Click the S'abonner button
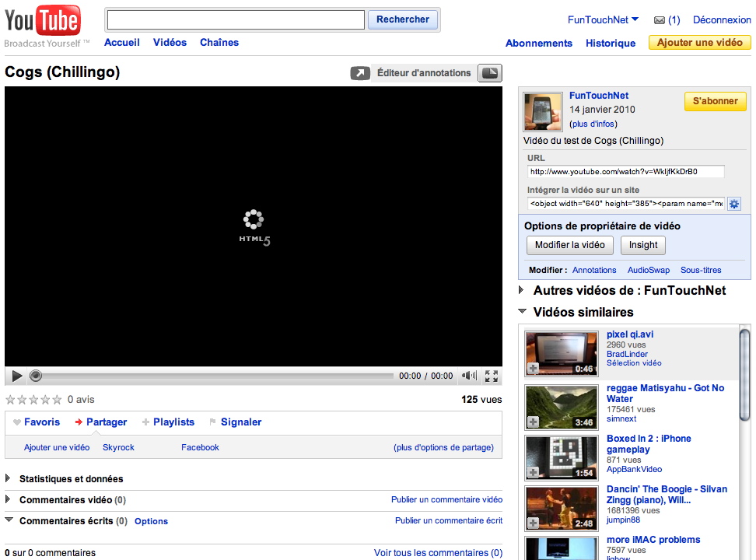Image resolution: width=756 pixels, height=560 pixels. pyautogui.click(x=715, y=101)
